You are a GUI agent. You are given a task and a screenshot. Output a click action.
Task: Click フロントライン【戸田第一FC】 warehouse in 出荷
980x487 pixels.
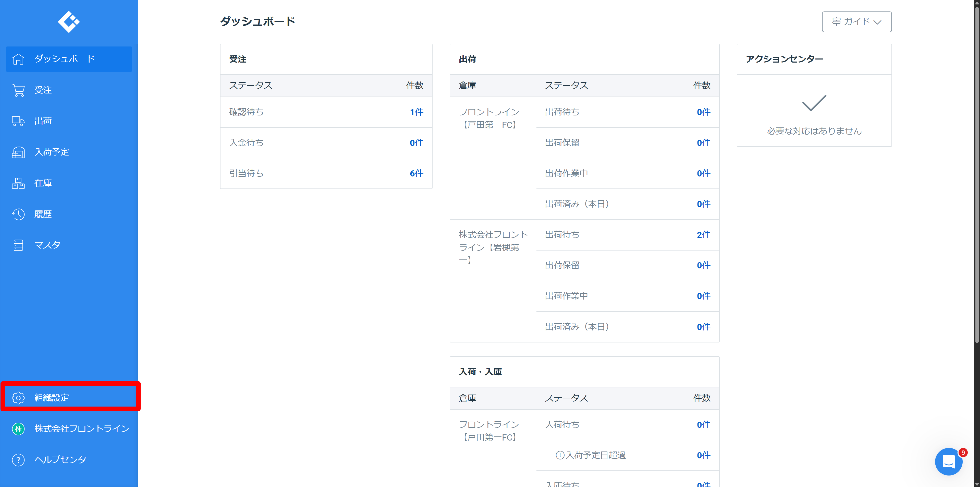(x=489, y=118)
